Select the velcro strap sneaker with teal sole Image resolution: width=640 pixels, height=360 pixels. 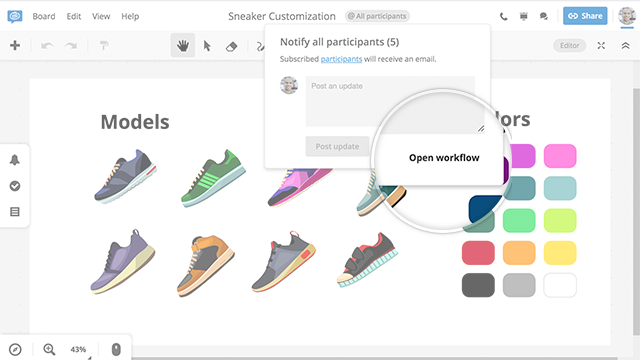[367, 260]
